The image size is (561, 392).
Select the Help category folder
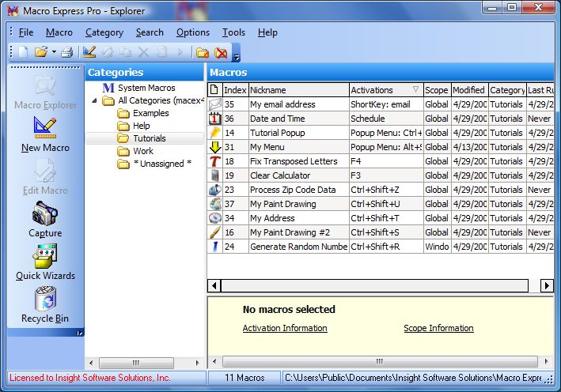tap(142, 126)
